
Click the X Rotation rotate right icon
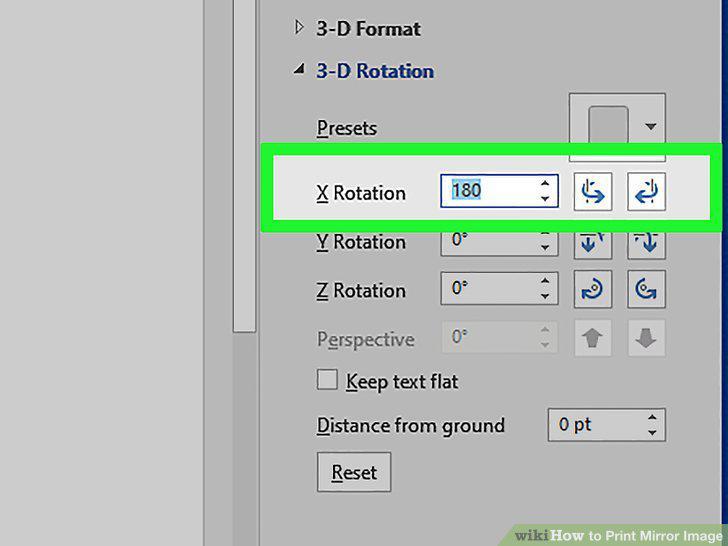tap(646, 192)
